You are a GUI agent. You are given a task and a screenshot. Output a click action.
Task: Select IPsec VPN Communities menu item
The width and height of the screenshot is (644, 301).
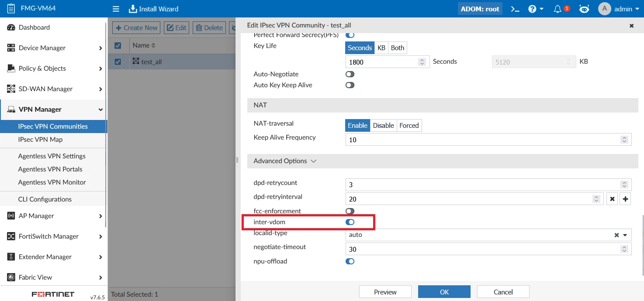(x=53, y=127)
